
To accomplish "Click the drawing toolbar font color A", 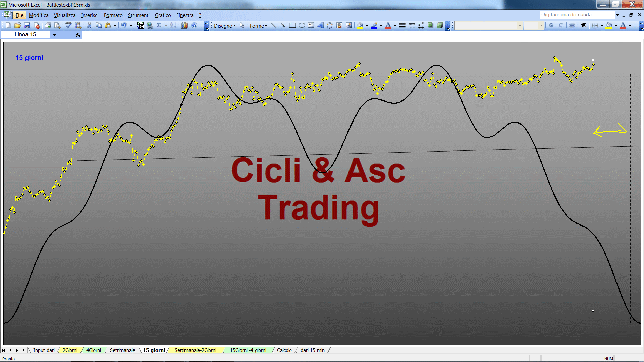I will click(x=388, y=25).
